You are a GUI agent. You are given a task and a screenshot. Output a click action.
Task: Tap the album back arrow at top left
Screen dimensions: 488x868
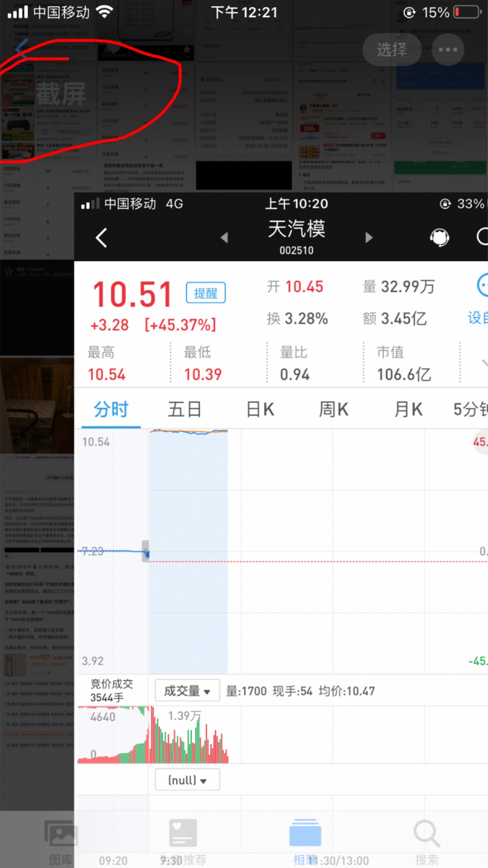click(21, 49)
